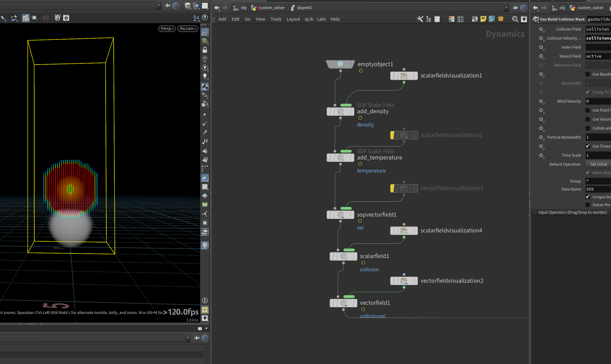Image resolution: width=611 pixels, height=364 pixels.
Task: Open the No cam camera dropdown
Action: pos(188,29)
